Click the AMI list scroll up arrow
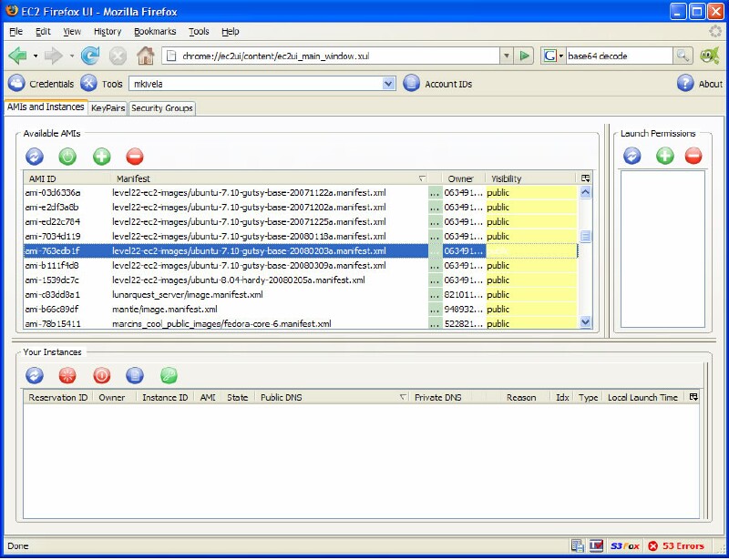 (585, 192)
